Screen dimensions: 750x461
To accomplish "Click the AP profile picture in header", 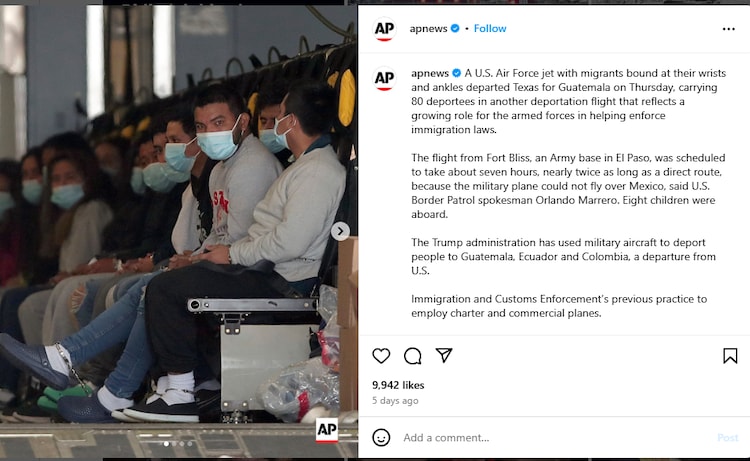I will (x=384, y=29).
